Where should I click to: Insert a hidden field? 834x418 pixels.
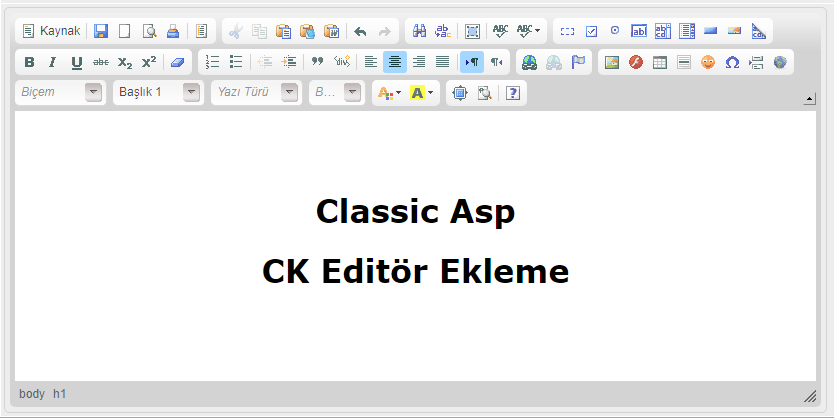(758, 31)
